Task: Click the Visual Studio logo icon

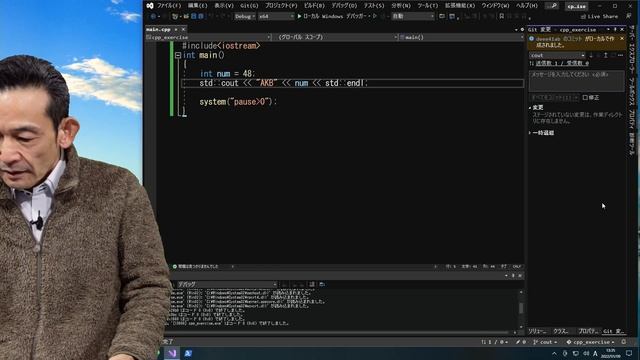Action: point(150,6)
